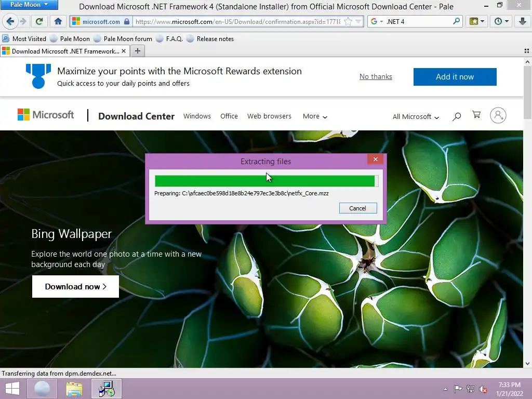This screenshot has height=399, width=532.
Task: Click the 'Transferring data from dpm.demdex.net' status text
Action: click(59, 373)
